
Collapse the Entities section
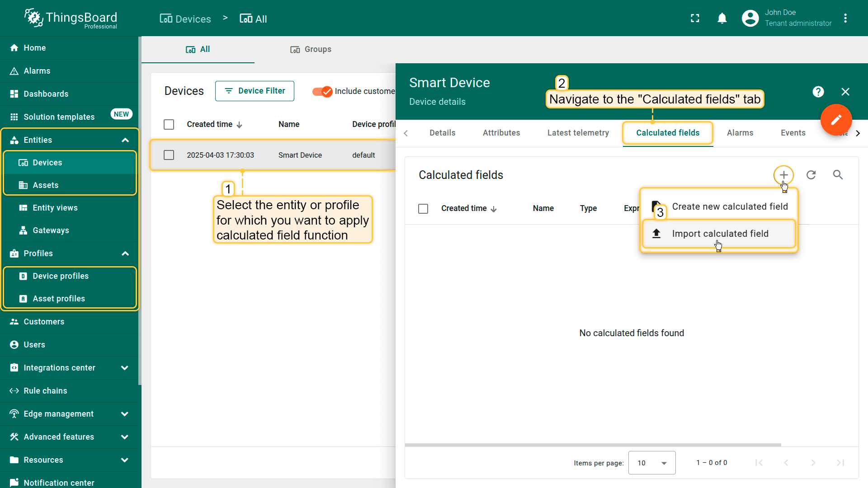(x=125, y=140)
